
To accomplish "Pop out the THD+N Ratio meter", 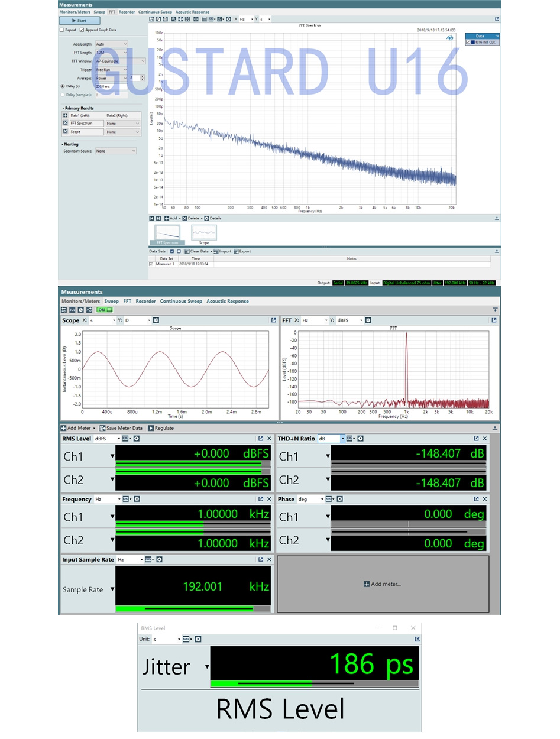I will (x=476, y=439).
